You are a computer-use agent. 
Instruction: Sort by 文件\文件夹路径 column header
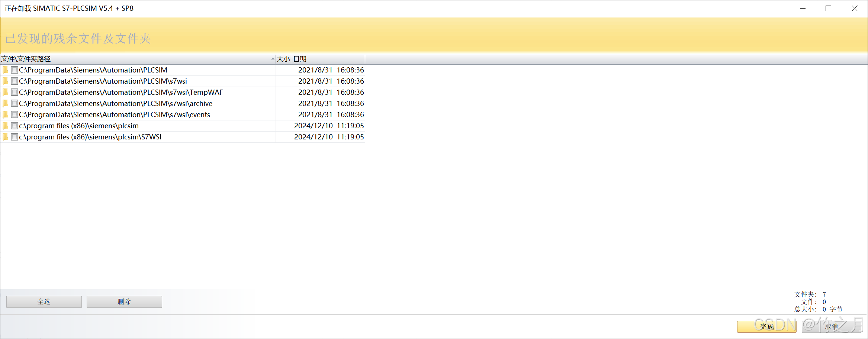coord(138,59)
